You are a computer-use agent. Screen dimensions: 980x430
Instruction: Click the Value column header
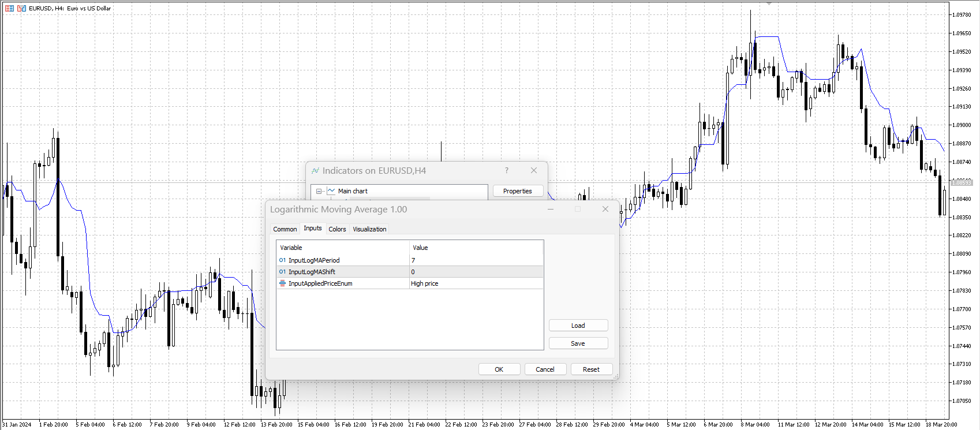tap(476, 248)
